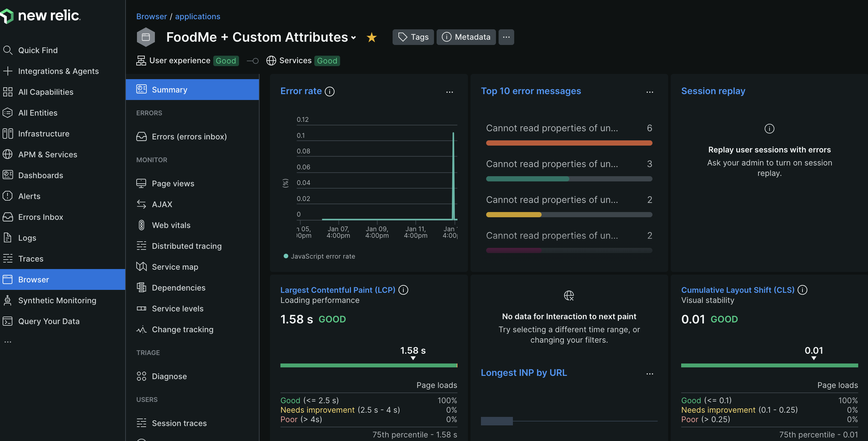Click the Synthetic Monitoring robot icon
The width and height of the screenshot is (868, 441).
point(8,300)
